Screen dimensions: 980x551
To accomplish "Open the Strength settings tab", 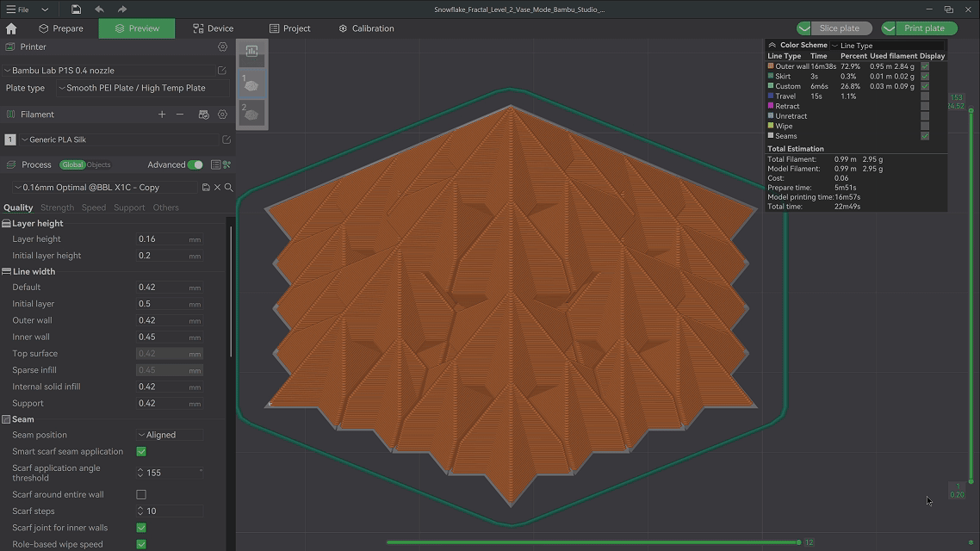I will coord(57,207).
